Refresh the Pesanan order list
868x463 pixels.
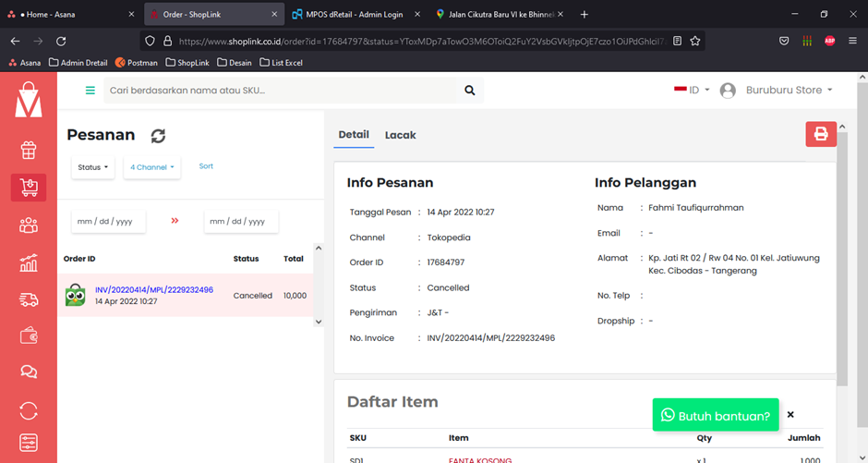tap(158, 136)
